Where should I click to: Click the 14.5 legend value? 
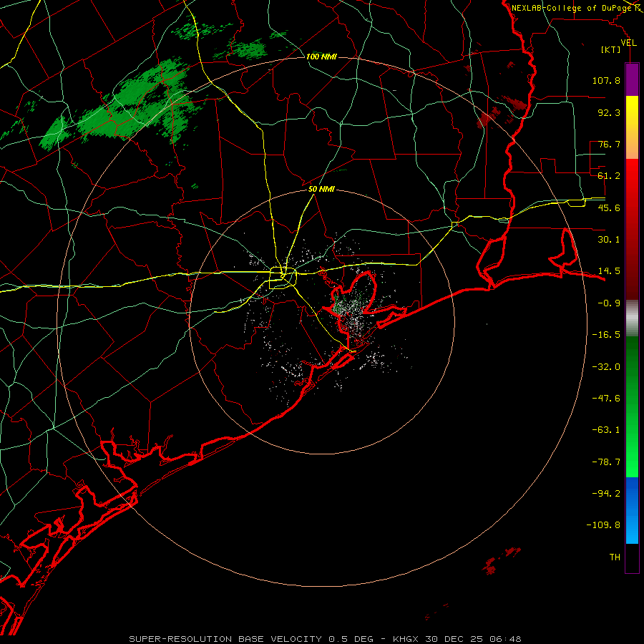tap(609, 271)
